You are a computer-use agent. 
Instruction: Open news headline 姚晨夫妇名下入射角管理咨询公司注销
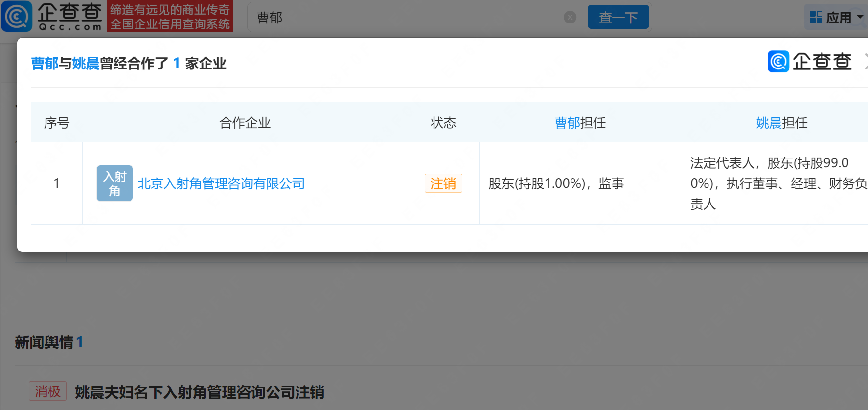click(x=199, y=392)
